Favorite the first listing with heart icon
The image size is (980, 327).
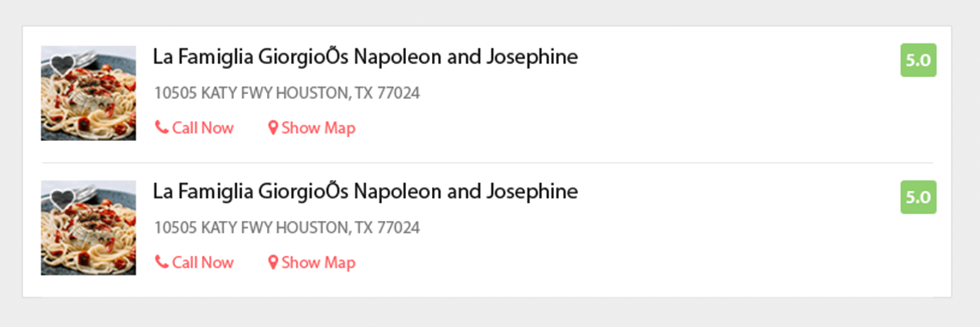(62, 64)
